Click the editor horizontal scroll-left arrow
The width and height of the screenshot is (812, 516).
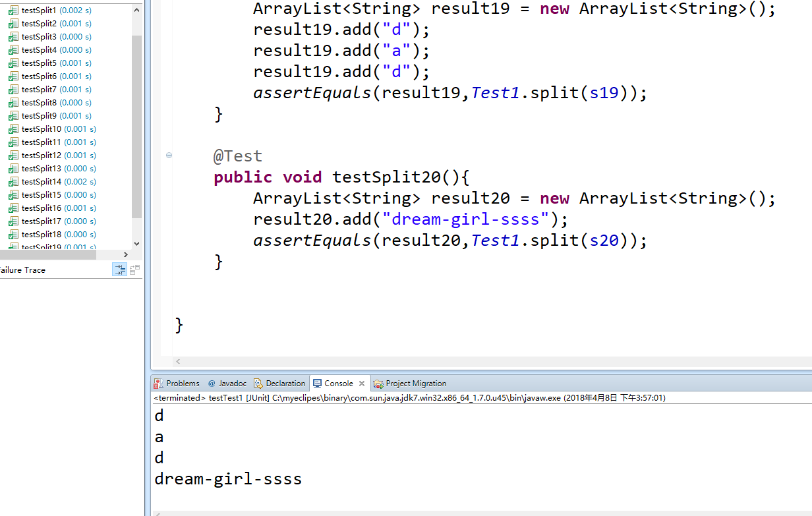coord(178,362)
